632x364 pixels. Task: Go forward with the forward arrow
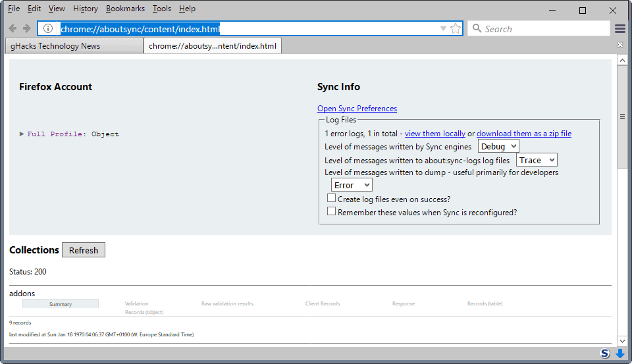26,28
